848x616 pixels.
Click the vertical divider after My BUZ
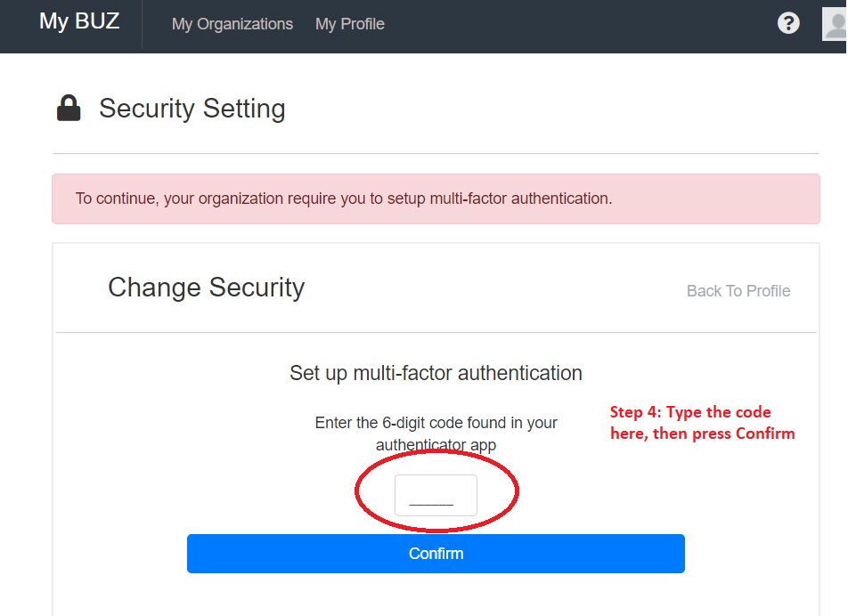pyautogui.click(x=142, y=24)
